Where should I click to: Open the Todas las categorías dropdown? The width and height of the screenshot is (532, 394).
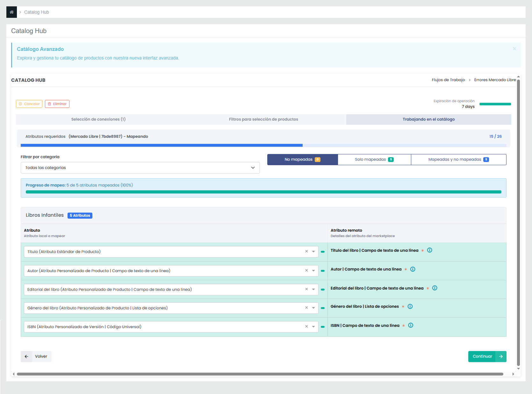(x=140, y=168)
